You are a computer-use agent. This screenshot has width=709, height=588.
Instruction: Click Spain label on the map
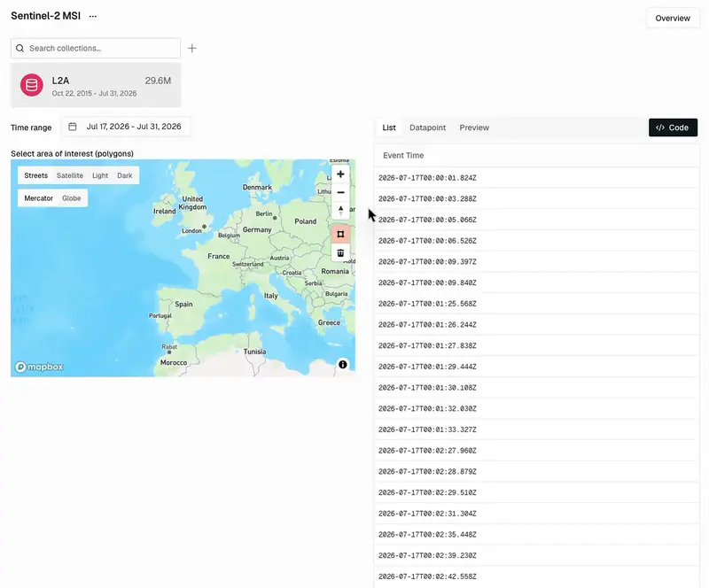click(183, 304)
